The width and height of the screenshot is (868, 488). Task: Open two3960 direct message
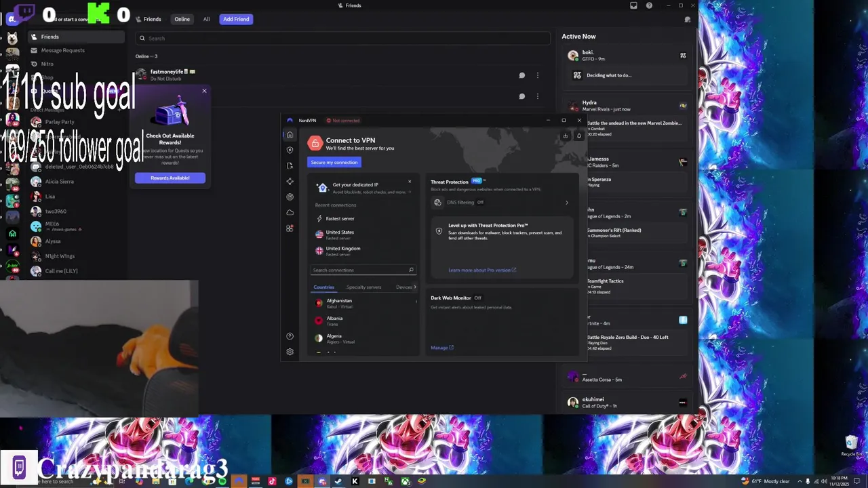pos(76,211)
